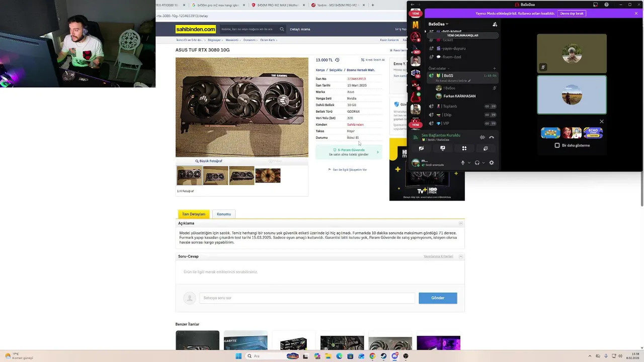This screenshot has height=362, width=644.
Task: Open a new browser tab
Action: click(x=373, y=5)
